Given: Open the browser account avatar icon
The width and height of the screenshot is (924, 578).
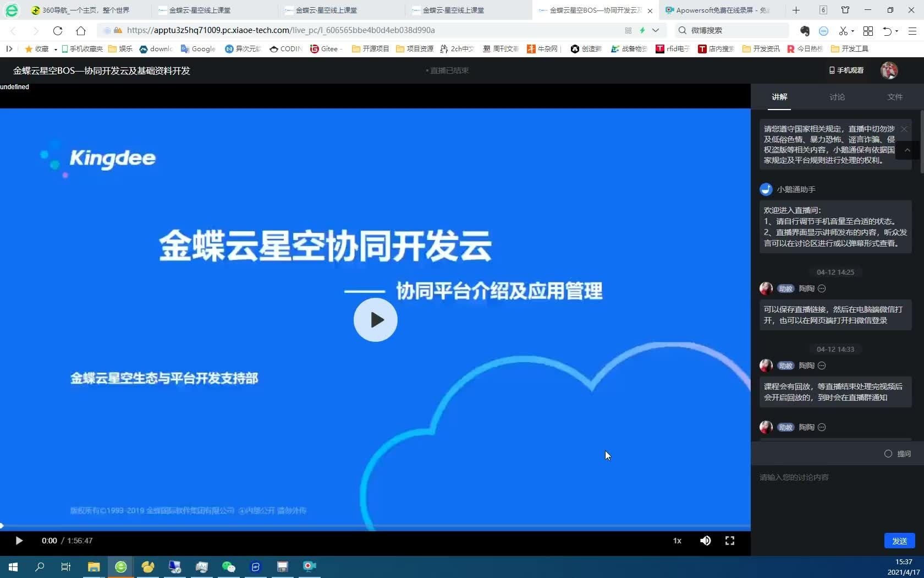Looking at the screenshot, I should click(x=805, y=31).
